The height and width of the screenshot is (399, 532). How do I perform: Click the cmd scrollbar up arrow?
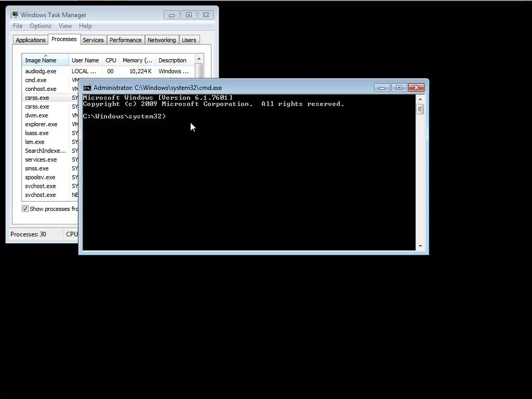point(420,99)
